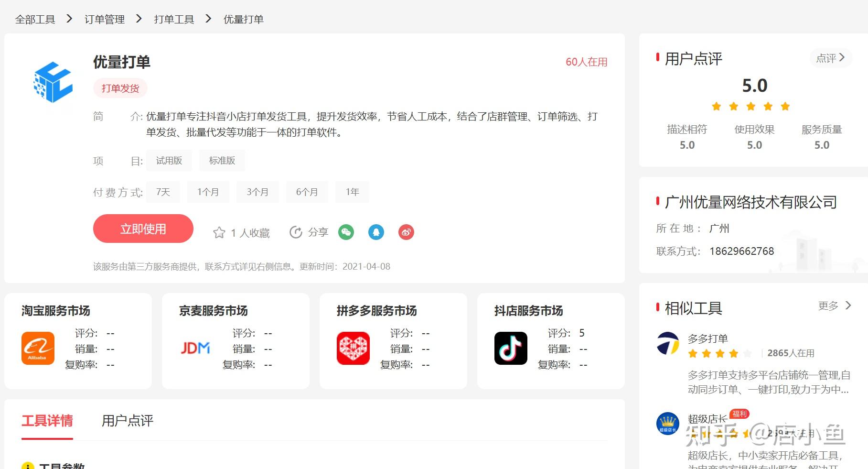The width and height of the screenshot is (868, 469).
Task: Go to 打单工具 breadcrumb
Action: (x=174, y=19)
